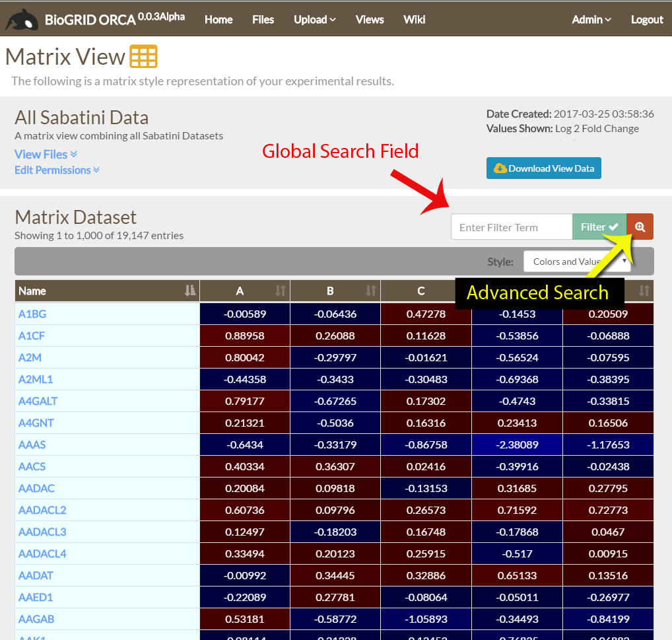Select cell value -0.69368 in A2ML1 row
Screen dimensions: 672x640
tap(517, 379)
